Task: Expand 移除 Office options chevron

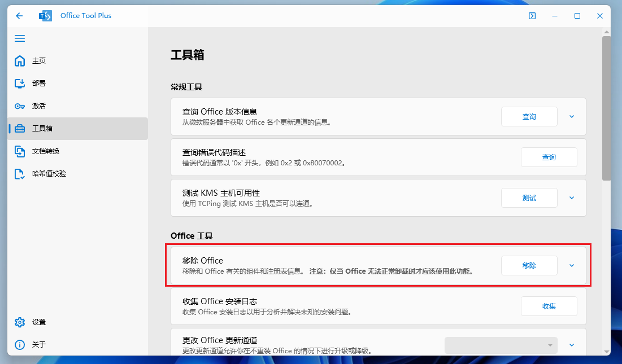Action: point(572,265)
